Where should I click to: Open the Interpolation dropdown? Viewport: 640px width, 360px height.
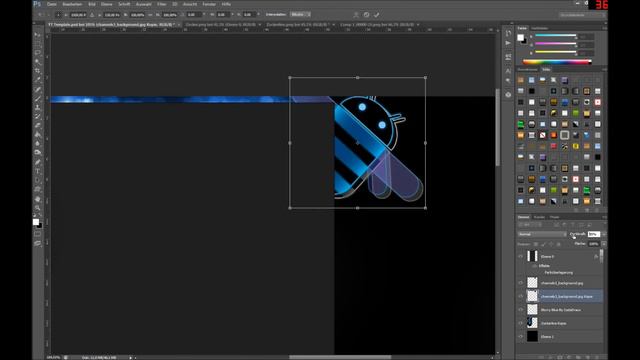(300, 15)
